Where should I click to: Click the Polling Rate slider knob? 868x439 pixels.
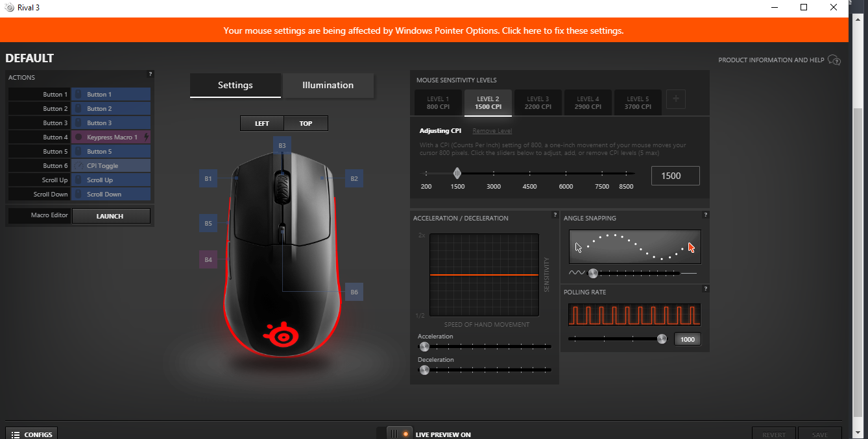pyautogui.click(x=662, y=338)
